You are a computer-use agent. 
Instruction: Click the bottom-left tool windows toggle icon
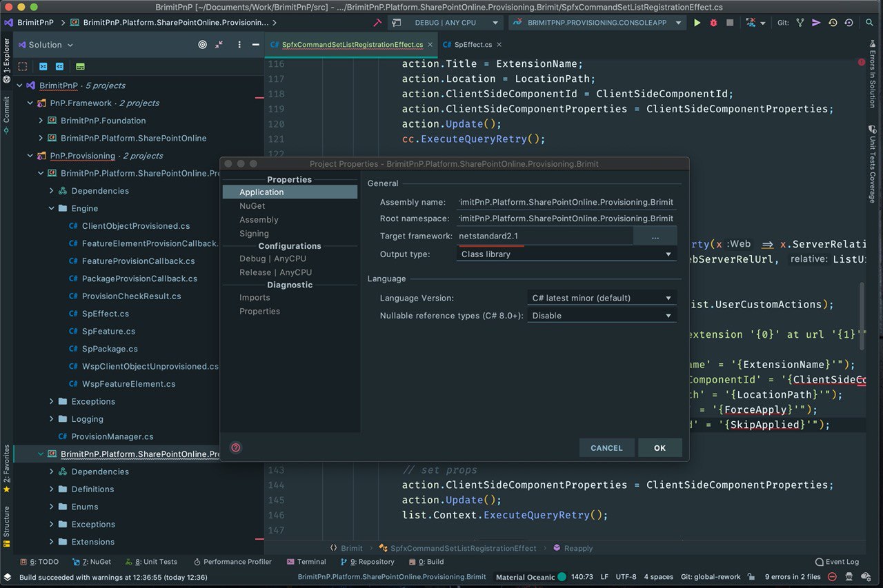tap(7, 577)
